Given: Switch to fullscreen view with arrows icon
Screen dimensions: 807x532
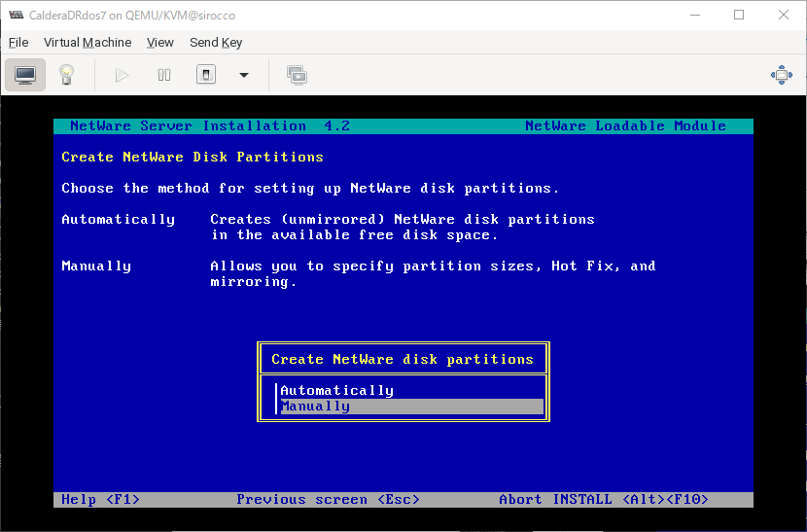Looking at the screenshot, I should click(782, 75).
